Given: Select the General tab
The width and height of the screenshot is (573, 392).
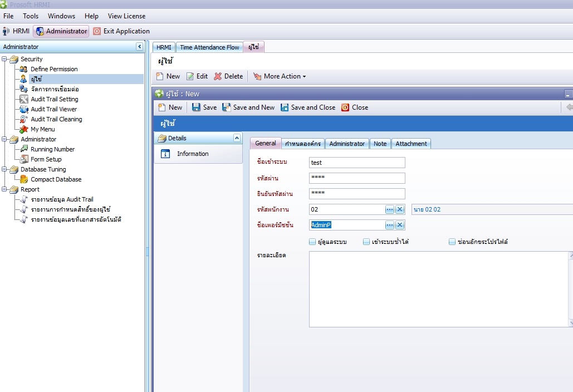Looking at the screenshot, I should point(265,143).
